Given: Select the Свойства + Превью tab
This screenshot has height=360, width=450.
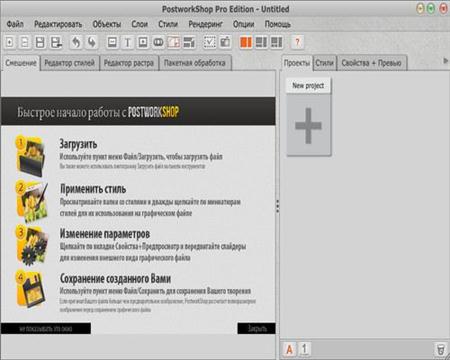Looking at the screenshot, I should pos(372,63).
